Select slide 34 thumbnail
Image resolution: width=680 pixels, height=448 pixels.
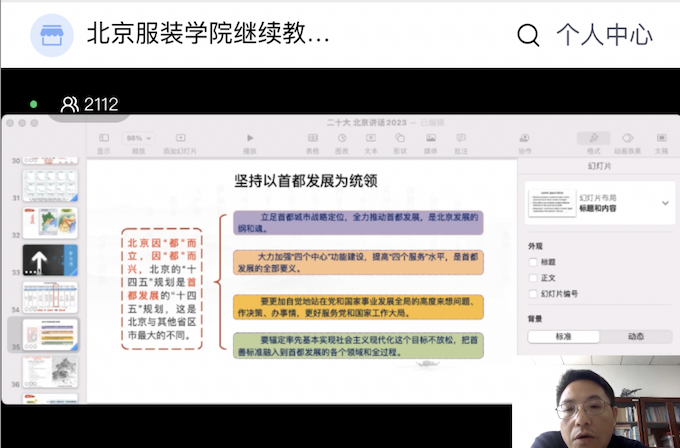click(50, 298)
